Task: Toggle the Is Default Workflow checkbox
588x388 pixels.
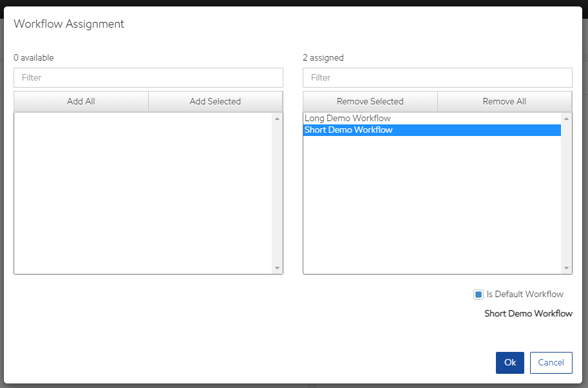Action: point(479,295)
